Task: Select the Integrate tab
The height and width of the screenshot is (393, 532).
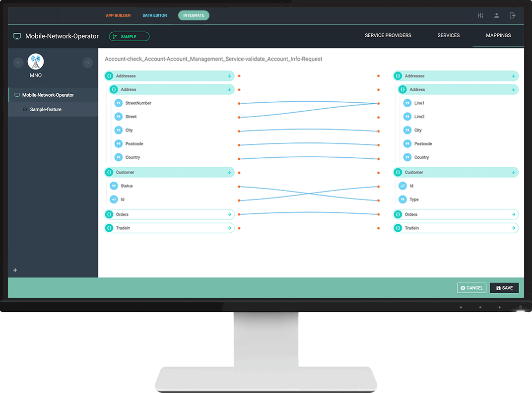Action: pyautogui.click(x=194, y=15)
